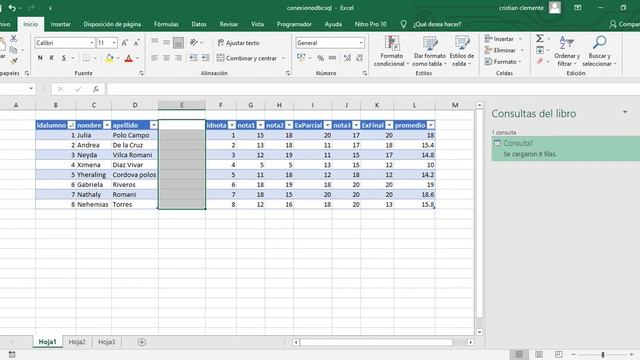Select column E header
Viewport: 640px width, 360px height.
coord(182,105)
